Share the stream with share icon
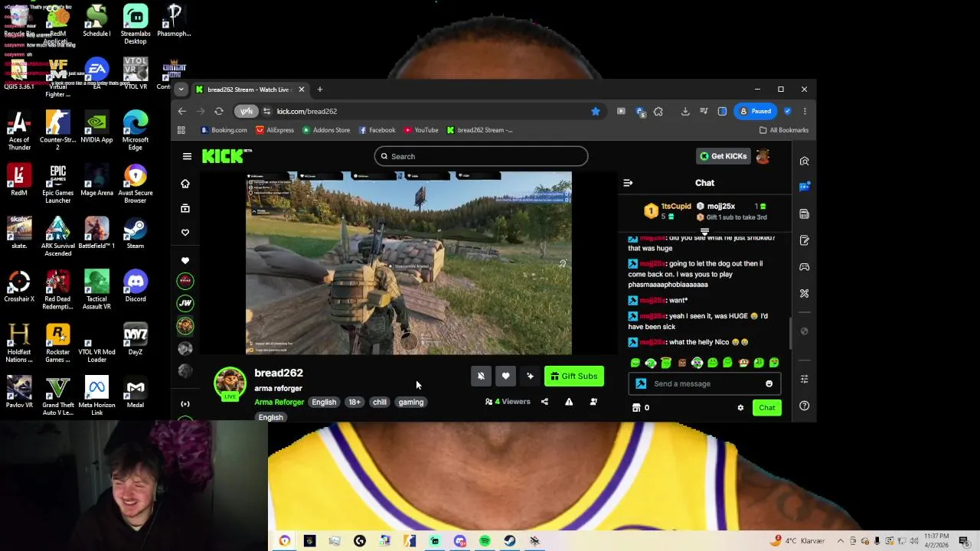 pos(544,402)
